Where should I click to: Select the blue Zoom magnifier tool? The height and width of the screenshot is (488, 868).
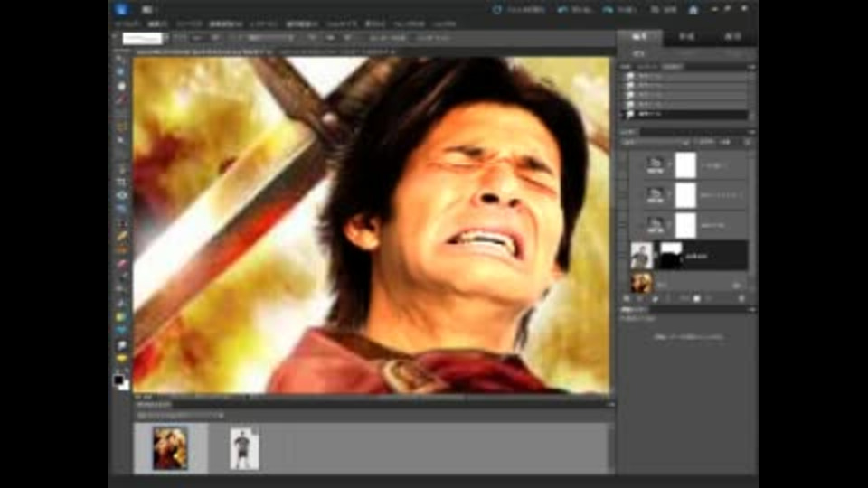(120, 72)
